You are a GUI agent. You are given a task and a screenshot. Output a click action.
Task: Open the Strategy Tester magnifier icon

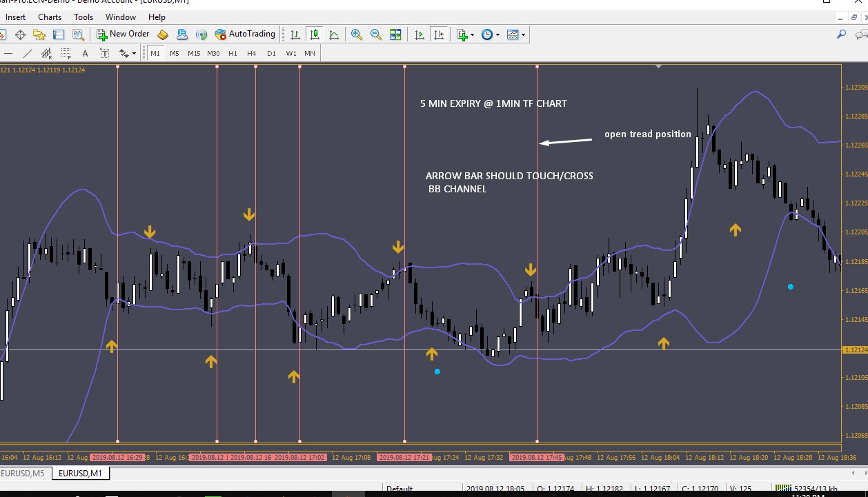(x=79, y=34)
